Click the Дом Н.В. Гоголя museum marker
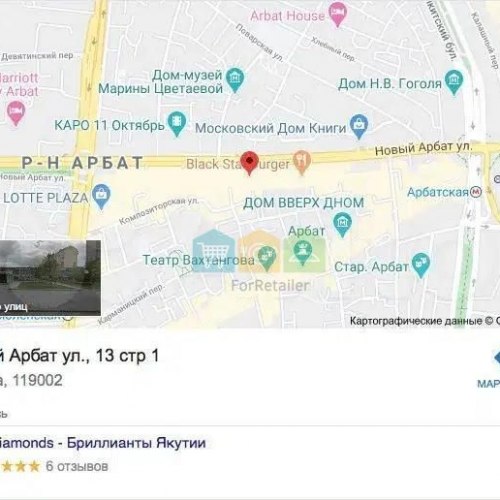This screenshot has height=500, width=500. click(x=454, y=82)
